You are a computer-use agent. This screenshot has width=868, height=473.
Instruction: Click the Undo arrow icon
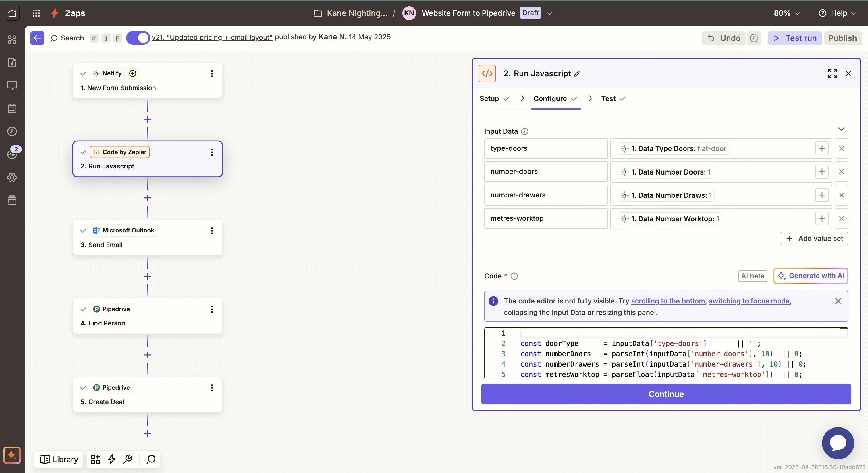pos(711,38)
